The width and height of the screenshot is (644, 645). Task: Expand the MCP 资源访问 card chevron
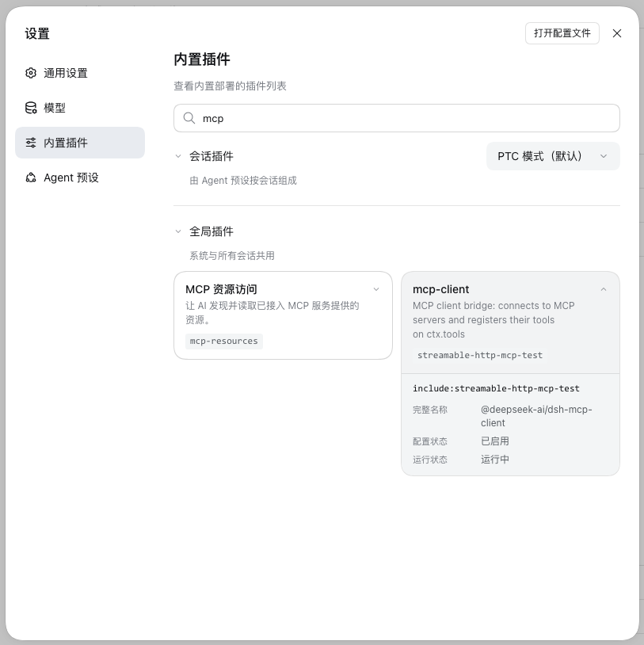[x=376, y=289]
